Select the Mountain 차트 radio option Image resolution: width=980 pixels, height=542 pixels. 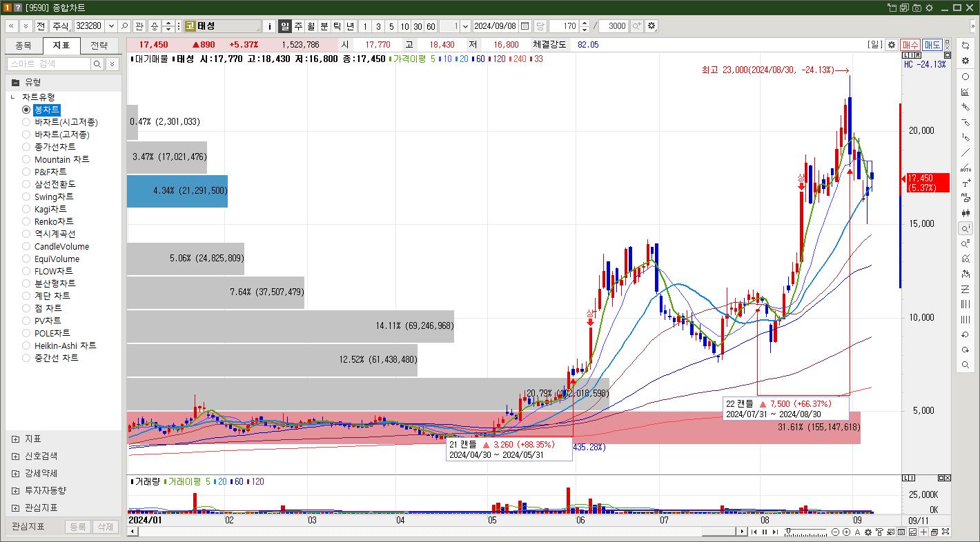26,159
